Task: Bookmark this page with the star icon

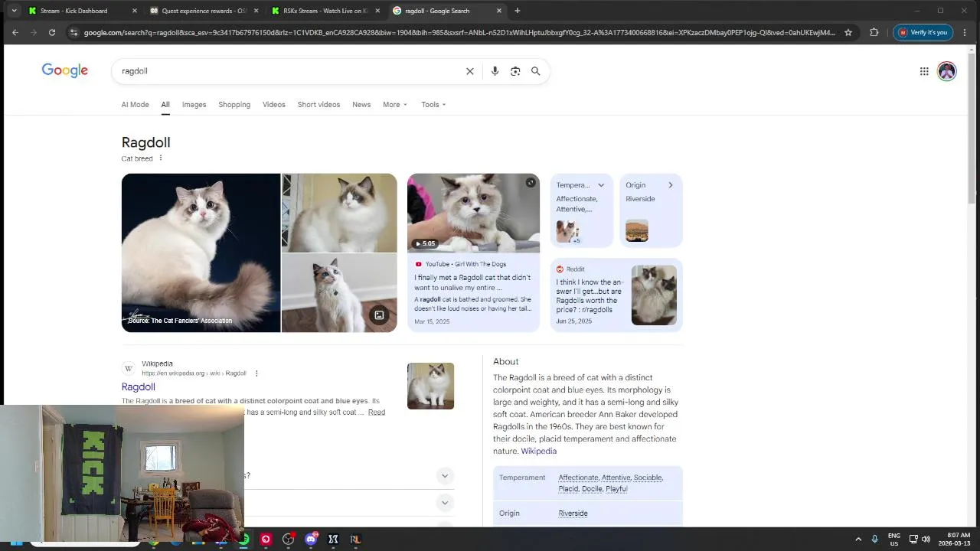Action: tap(848, 32)
